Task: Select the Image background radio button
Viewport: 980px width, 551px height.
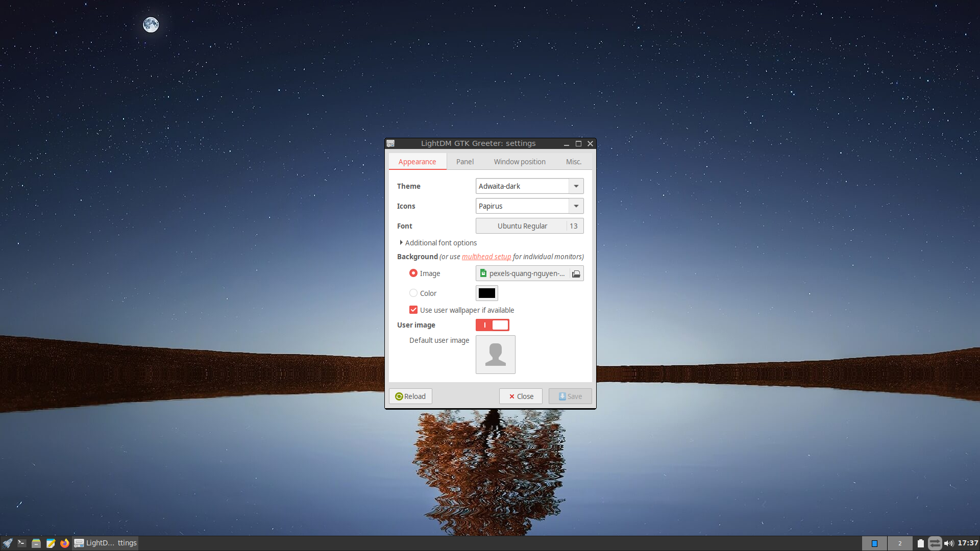Action: 413,273
